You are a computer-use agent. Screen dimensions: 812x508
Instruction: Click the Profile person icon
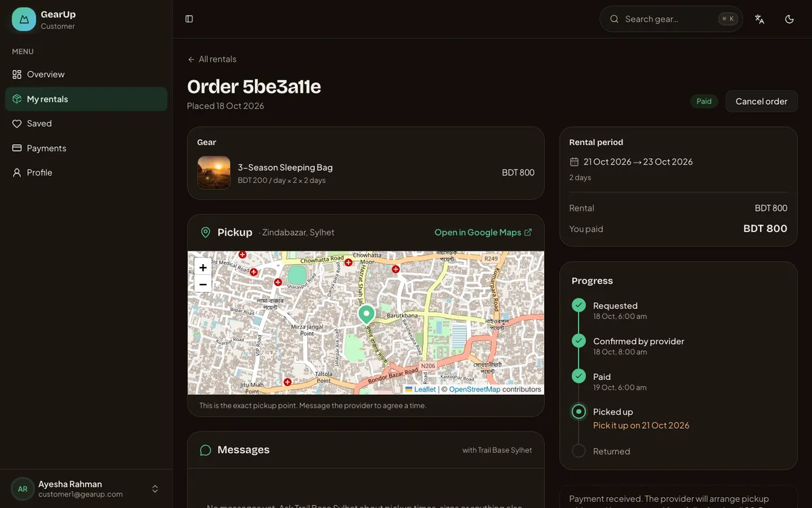point(17,173)
